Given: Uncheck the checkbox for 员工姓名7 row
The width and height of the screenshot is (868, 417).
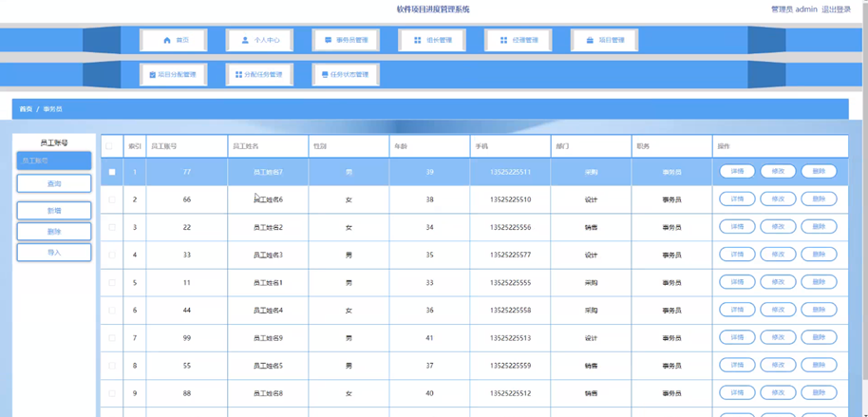Looking at the screenshot, I should click(x=112, y=172).
